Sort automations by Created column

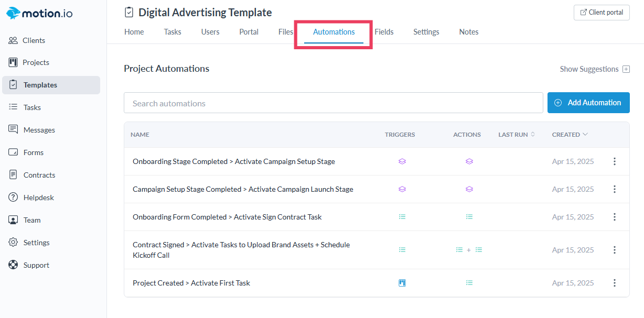point(570,135)
